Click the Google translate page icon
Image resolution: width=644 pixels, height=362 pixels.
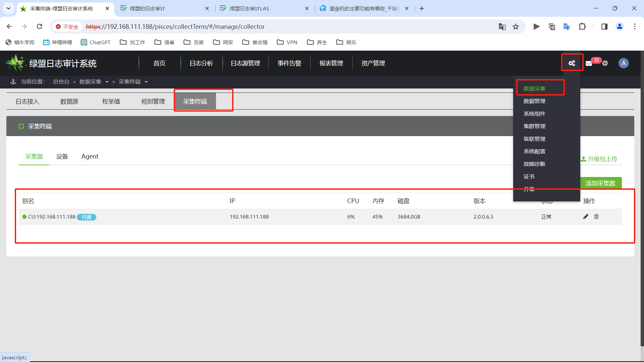pyautogui.click(x=502, y=26)
